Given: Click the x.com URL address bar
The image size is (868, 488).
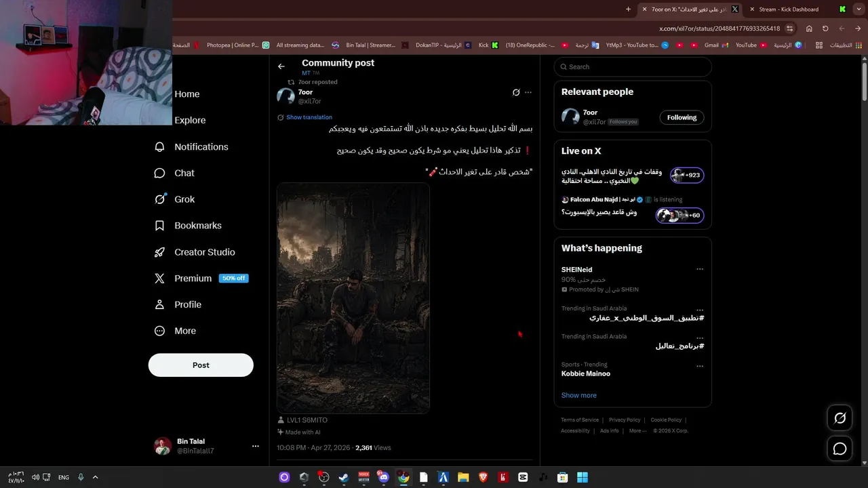Looking at the screenshot, I should click(x=719, y=29).
